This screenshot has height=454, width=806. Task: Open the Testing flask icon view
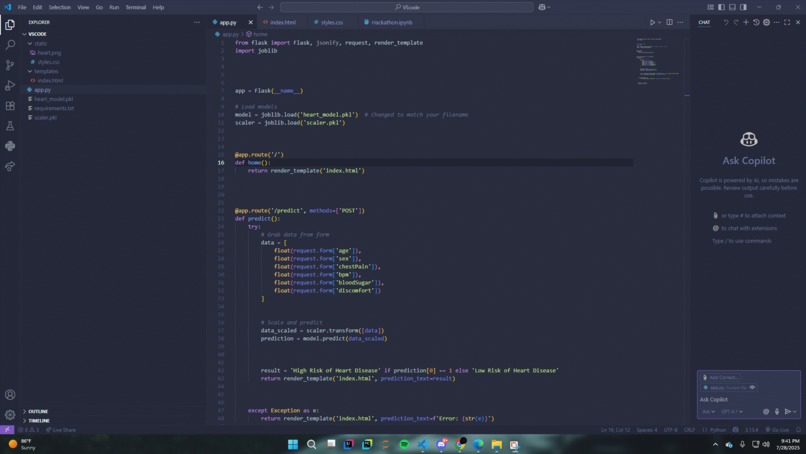click(x=10, y=126)
